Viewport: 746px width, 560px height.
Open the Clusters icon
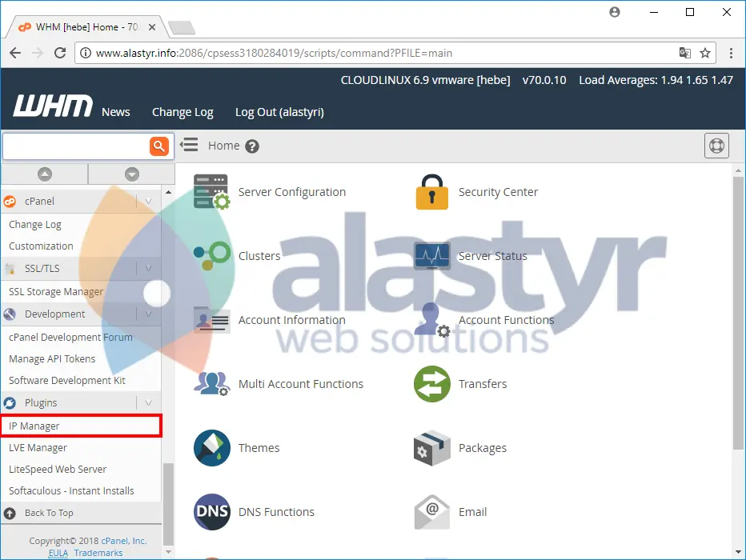pyautogui.click(x=211, y=256)
